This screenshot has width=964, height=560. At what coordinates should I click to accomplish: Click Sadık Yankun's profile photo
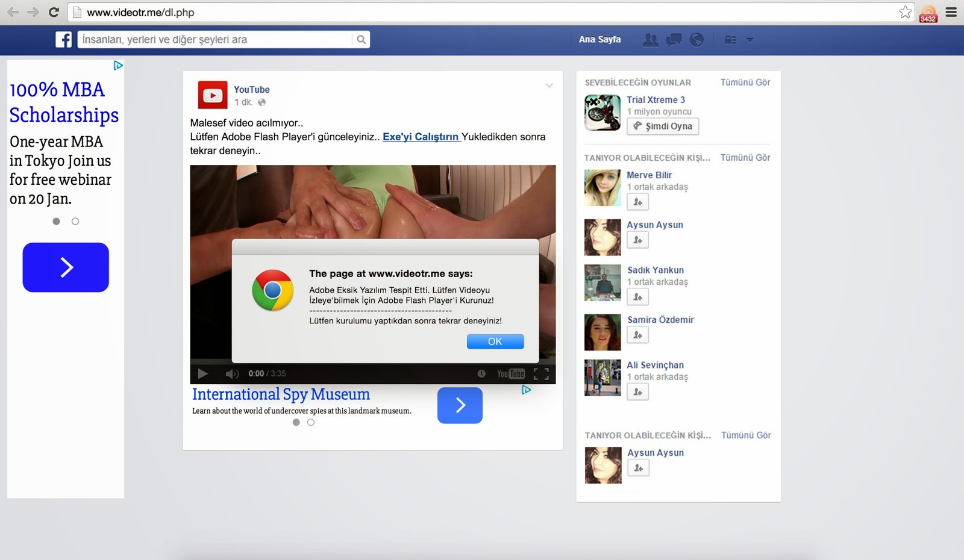click(x=602, y=283)
